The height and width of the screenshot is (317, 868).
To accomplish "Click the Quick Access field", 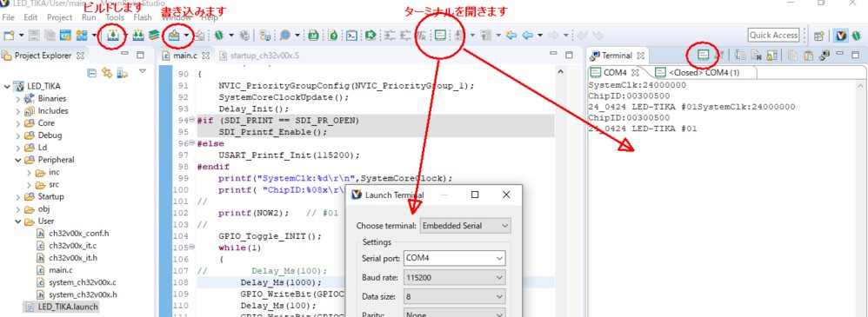I will pyautogui.click(x=773, y=36).
